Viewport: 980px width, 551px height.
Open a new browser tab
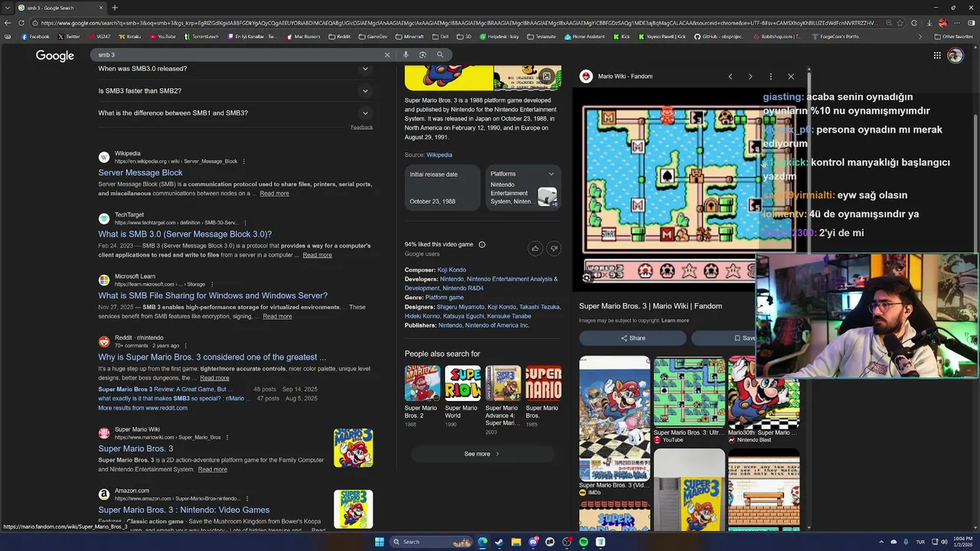114,8
